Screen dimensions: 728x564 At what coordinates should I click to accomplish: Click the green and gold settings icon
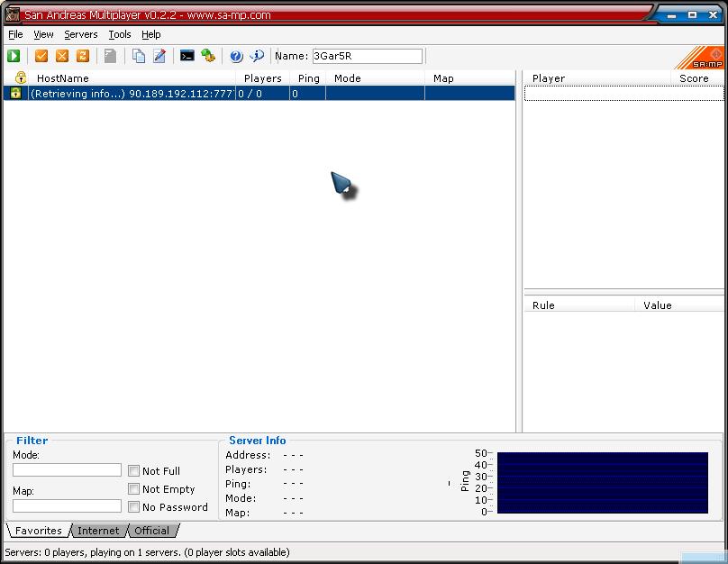click(x=208, y=56)
